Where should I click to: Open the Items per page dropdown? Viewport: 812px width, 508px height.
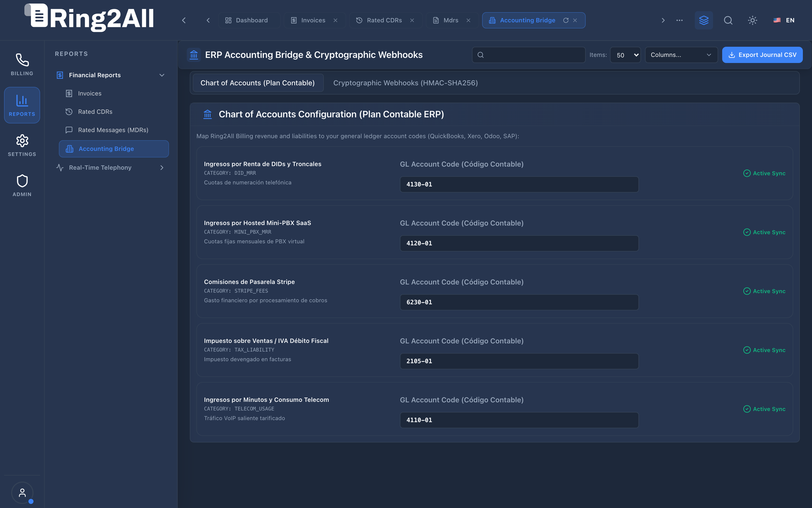625,55
